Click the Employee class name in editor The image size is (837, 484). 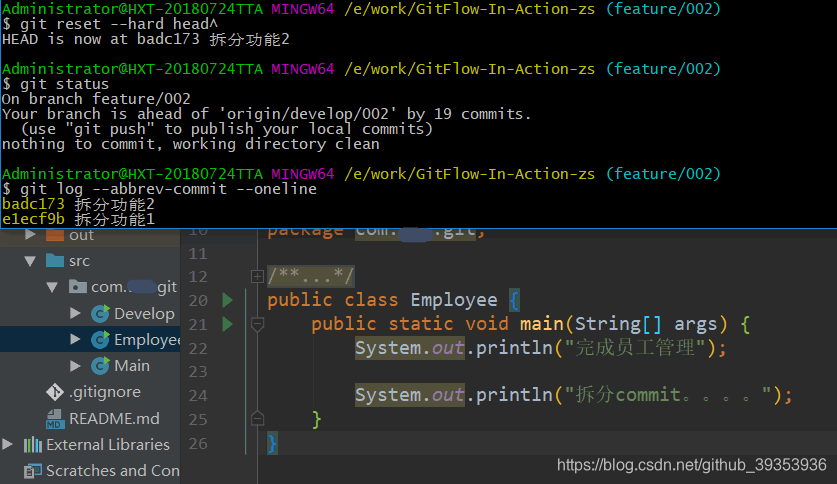pos(454,300)
